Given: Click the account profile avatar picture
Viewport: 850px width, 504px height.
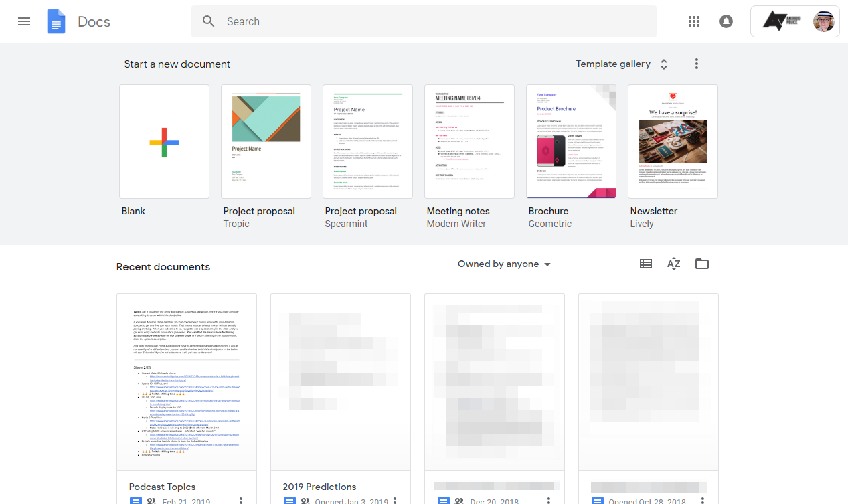Looking at the screenshot, I should [824, 21].
